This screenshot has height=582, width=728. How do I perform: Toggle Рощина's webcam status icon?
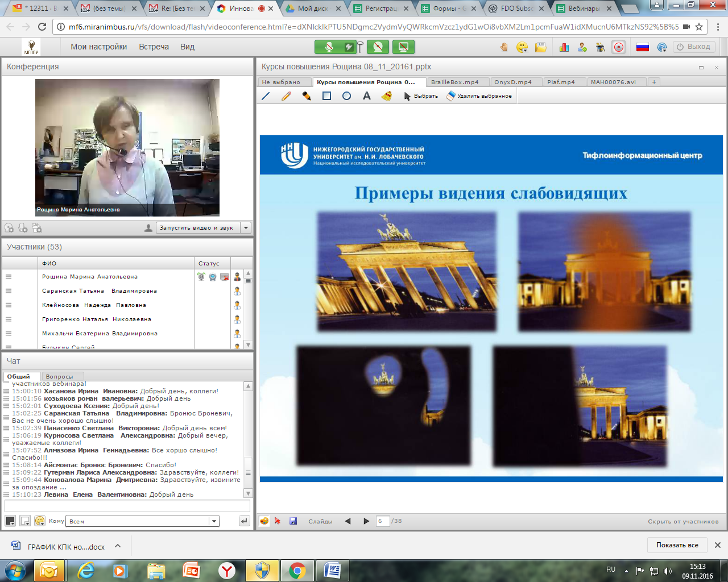(x=213, y=277)
